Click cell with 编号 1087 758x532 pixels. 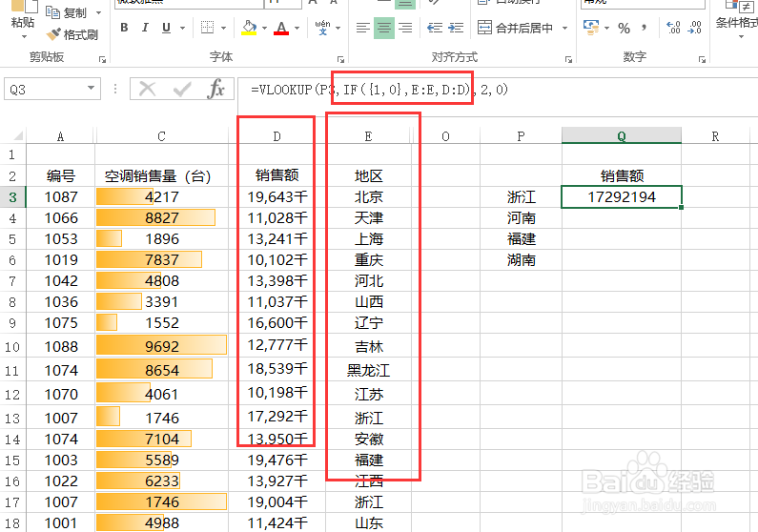61,197
